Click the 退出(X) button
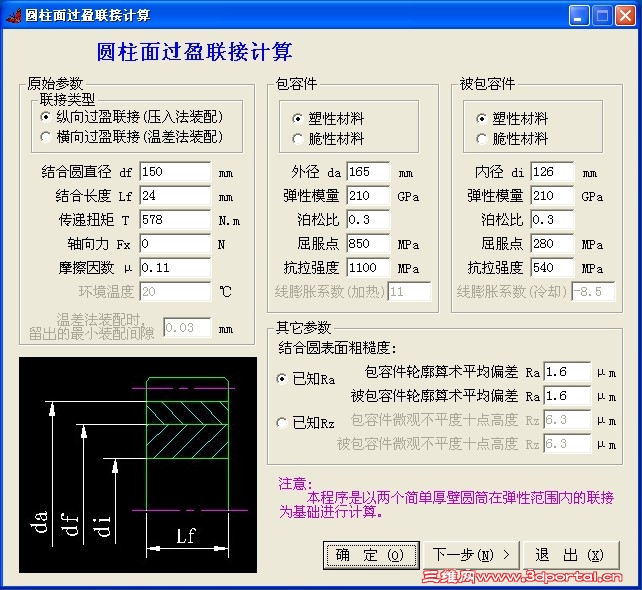This screenshot has height=590, width=642. (x=571, y=555)
